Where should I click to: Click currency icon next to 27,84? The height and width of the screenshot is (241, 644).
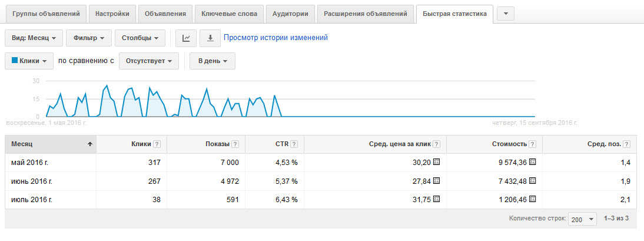[x=437, y=180]
